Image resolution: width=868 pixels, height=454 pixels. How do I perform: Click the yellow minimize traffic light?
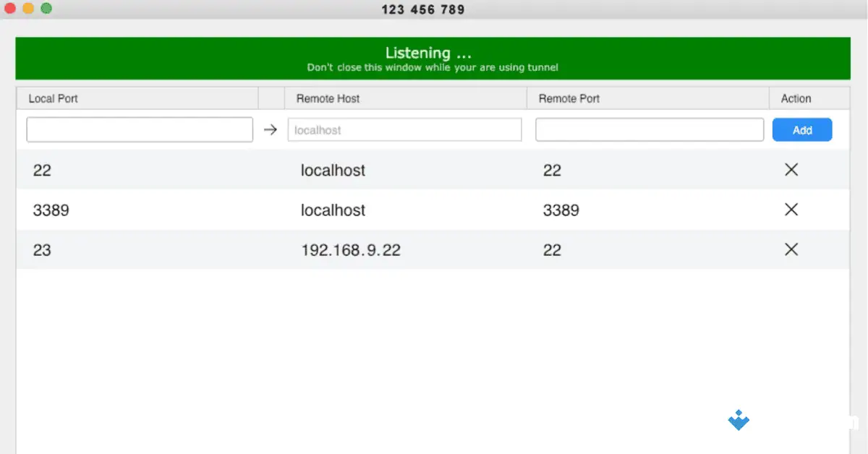(30, 9)
